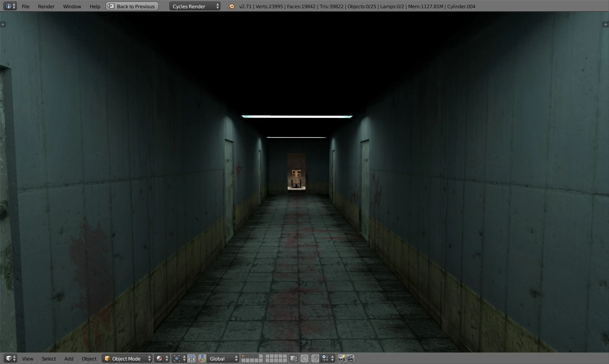Click the OpenGL render animation clapper icon
This screenshot has width=609, height=364.
(x=350, y=358)
